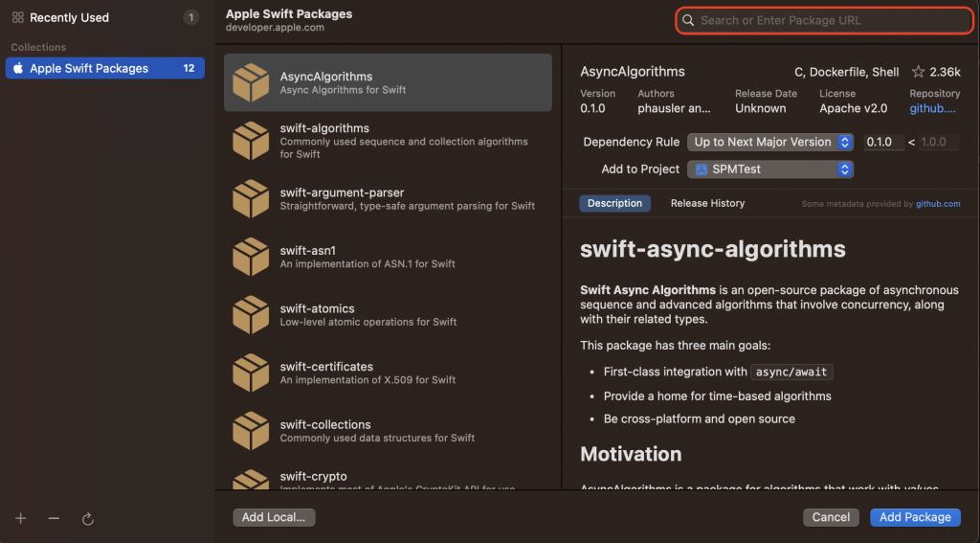Click the swift-collections package box icon

tap(251, 430)
